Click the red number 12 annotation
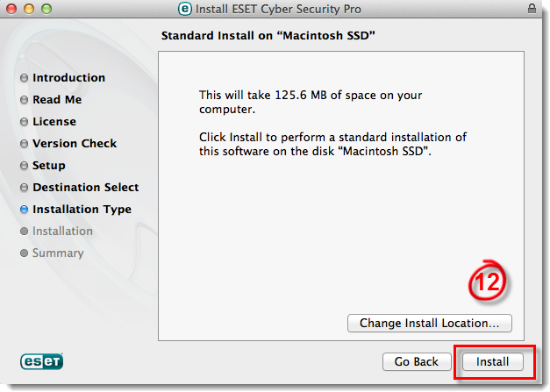550x392 pixels. [x=487, y=281]
